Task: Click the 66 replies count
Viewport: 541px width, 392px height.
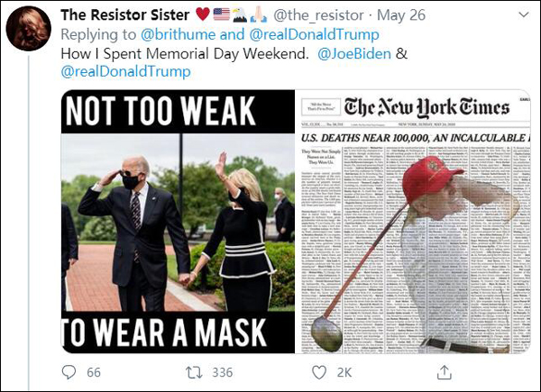Action: tap(93, 372)
